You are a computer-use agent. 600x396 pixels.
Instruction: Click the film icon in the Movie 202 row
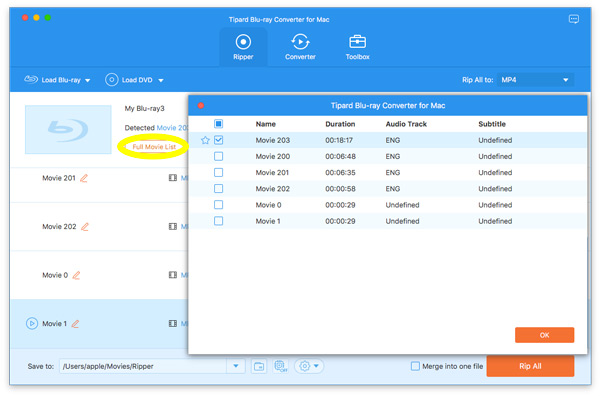(173, 227)
